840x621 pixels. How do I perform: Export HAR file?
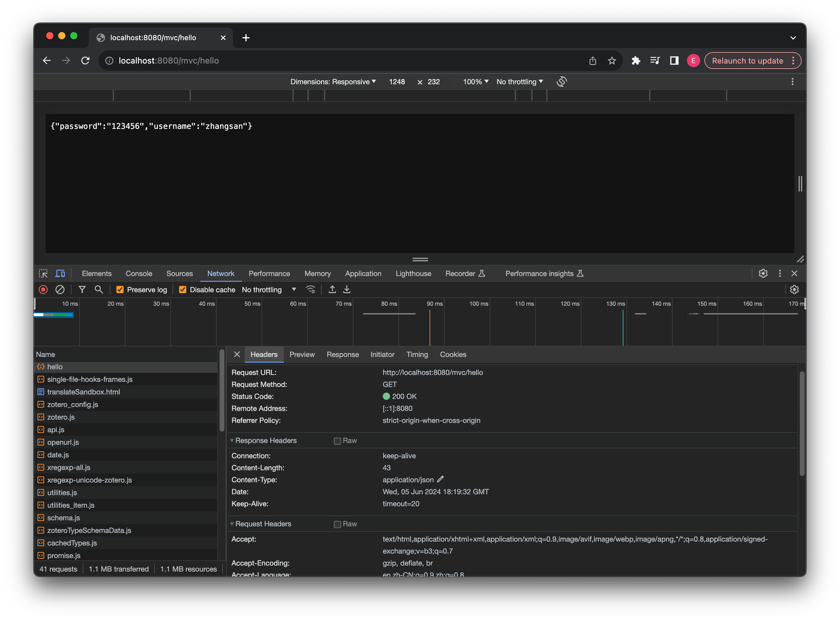346,290
